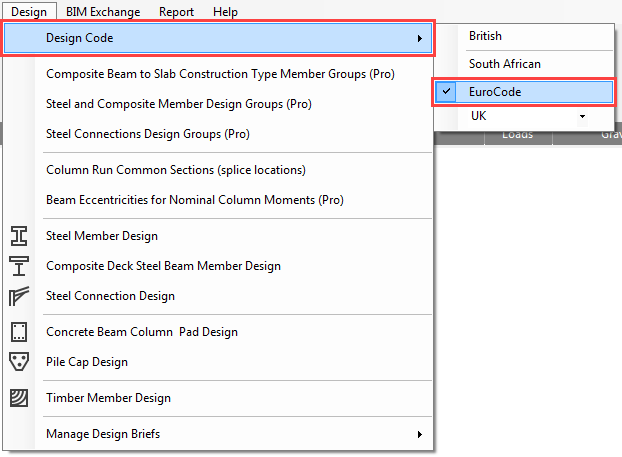This screenshot has height=457, width=622.
Task: Click the Pile Cap Design icon
Action: pyautogui.click(x=19, y=362)
